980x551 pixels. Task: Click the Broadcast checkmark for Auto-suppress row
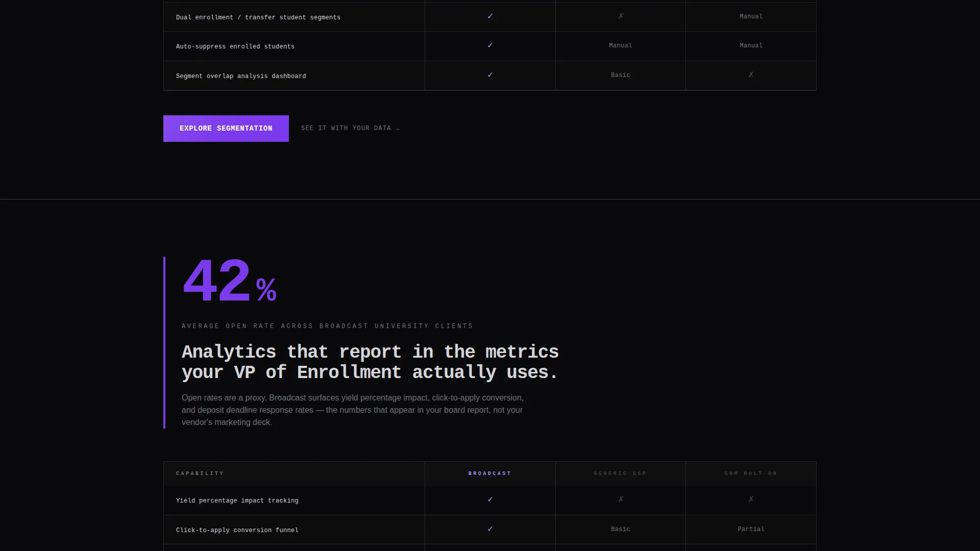[490, 45]
